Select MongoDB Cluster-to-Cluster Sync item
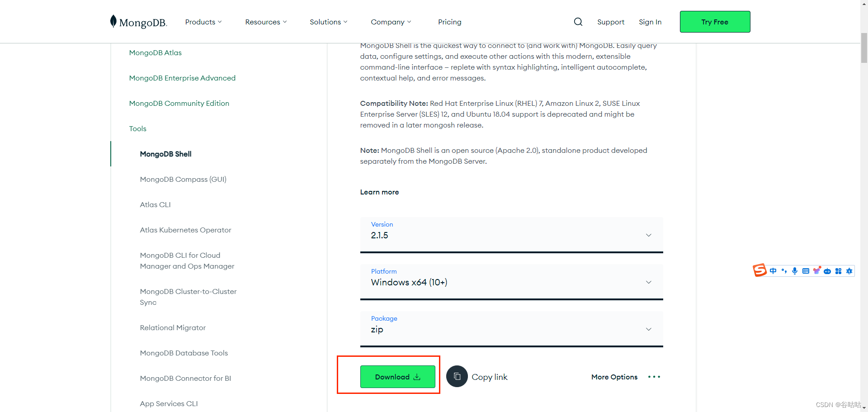Screen dimensions: 868x412 (x=188, y=297)
